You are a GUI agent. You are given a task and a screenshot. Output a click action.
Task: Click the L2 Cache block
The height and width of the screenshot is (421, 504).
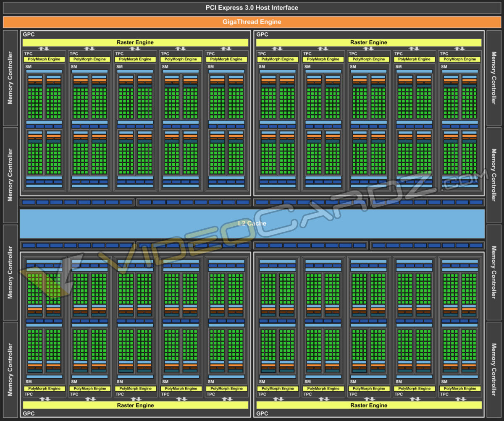[x=252, y=223]
